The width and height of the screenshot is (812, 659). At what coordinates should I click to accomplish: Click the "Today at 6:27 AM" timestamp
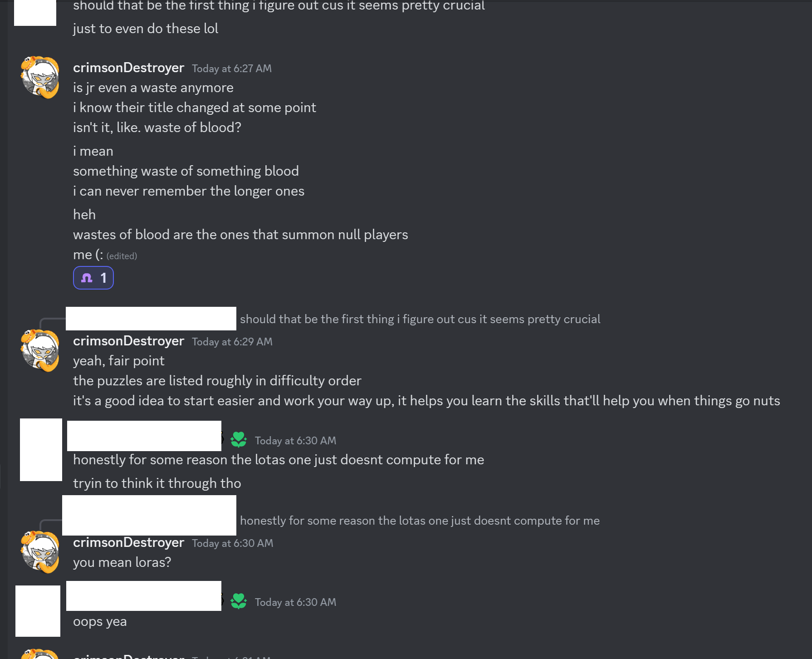pos(231,69)
